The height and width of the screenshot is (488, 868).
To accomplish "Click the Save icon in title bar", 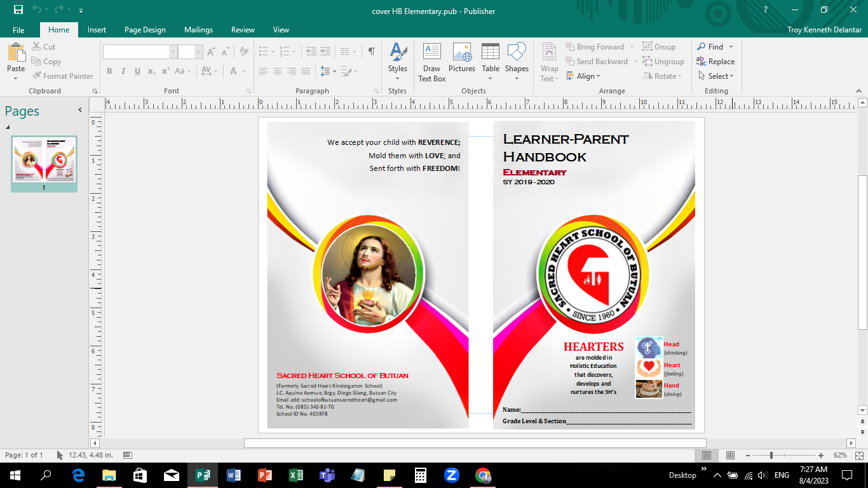I will click(18, 10).
